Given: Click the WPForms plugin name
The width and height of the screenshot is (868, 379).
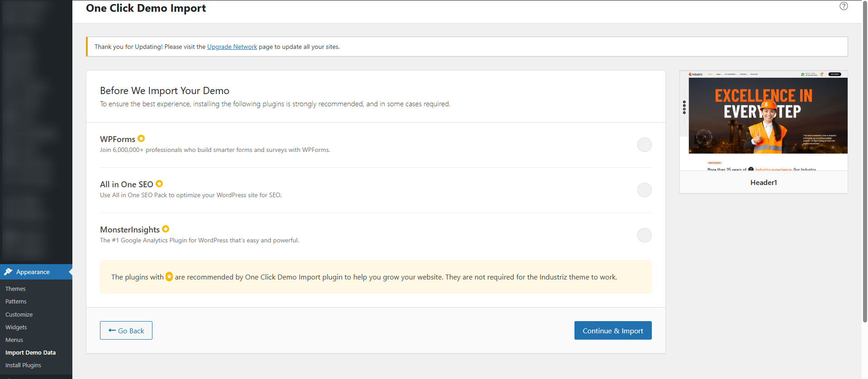Looking at the screenshot, I should [x=118, y=139].
